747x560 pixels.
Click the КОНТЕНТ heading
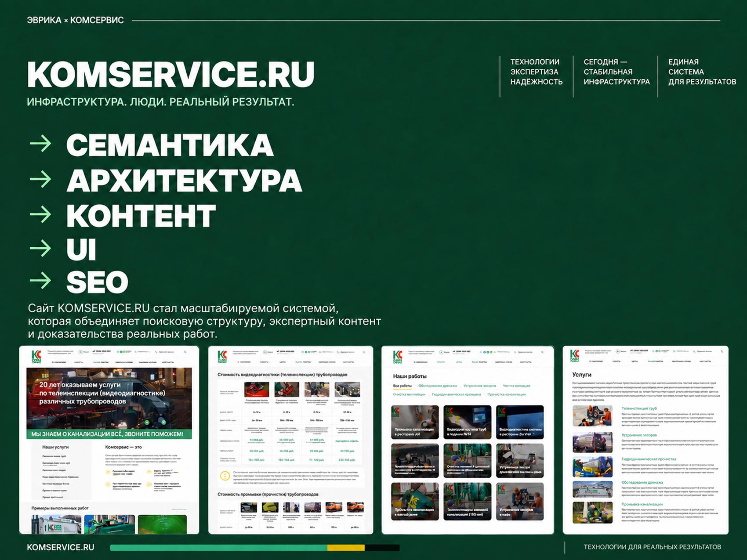(x=141, y=216)
